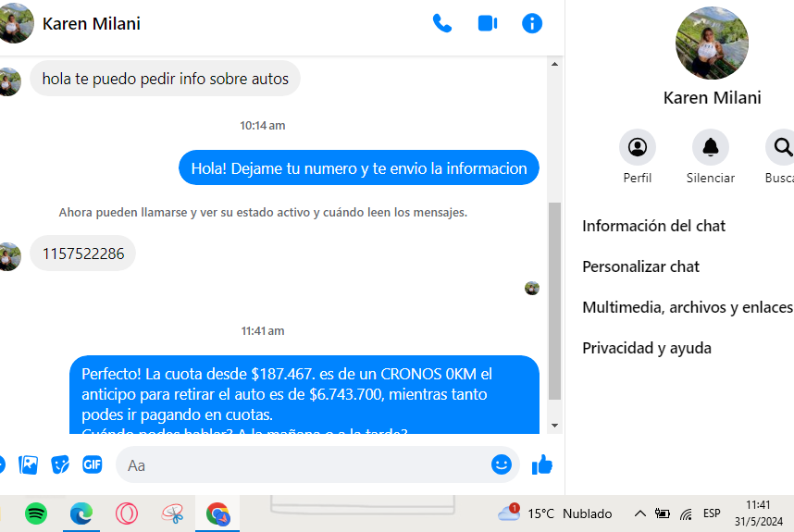Screen dimensions: 794x532
Task: Open clock and calendar showing 31/5/2024
Action: point(759,513)
